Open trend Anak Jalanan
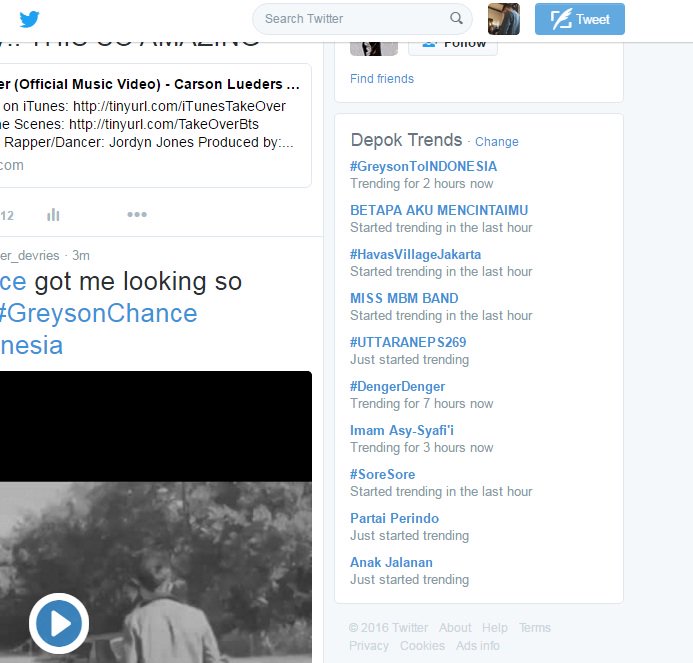This screenshot has width=693, height=663. pos(391,562)
